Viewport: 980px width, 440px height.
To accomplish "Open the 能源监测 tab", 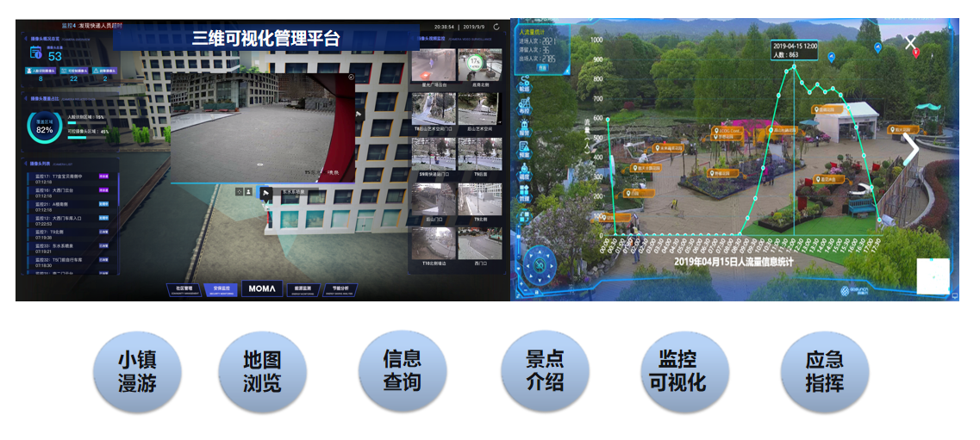I will tap(303, 289).
